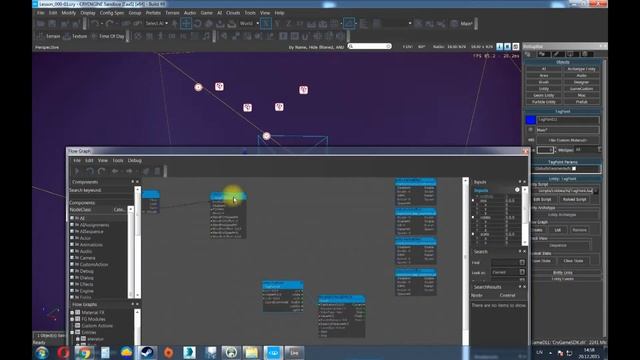This screenshot has width=640, height=360.
Task: Switch to second RollupBar tab icon
Action: pos(542,54)
